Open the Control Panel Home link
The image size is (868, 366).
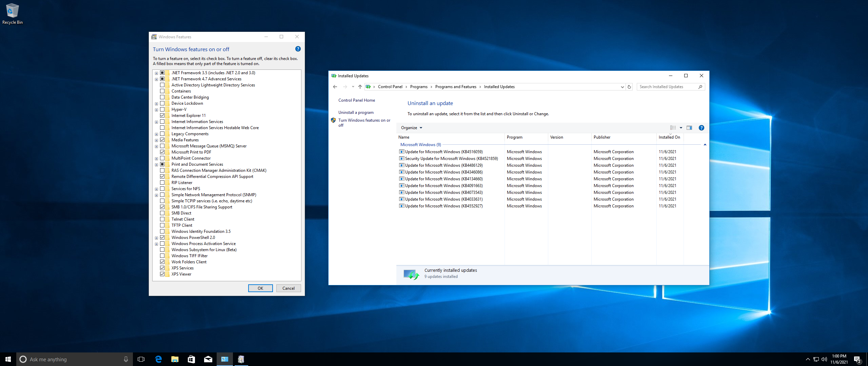(357, 100)
